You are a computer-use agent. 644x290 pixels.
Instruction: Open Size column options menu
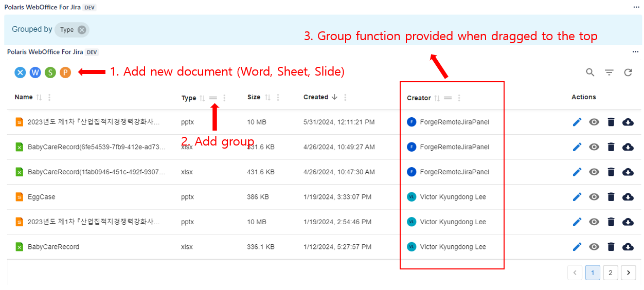(278, 97)
